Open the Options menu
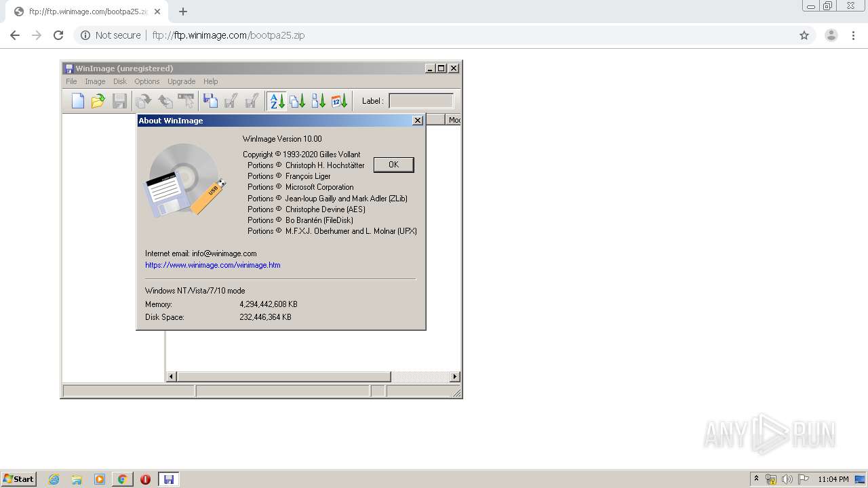Viewport: 868px width, 488px height. pos(147,81)
